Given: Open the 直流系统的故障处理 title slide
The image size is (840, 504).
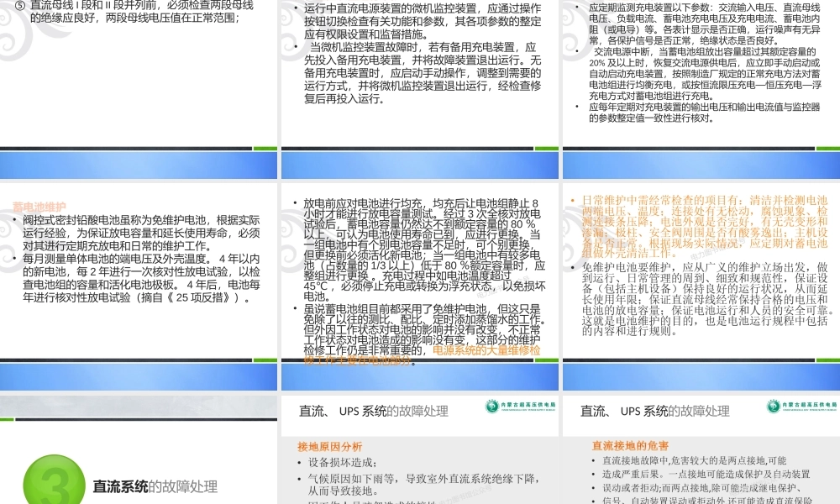Looking at the screenshot, I should click(154, 486).
